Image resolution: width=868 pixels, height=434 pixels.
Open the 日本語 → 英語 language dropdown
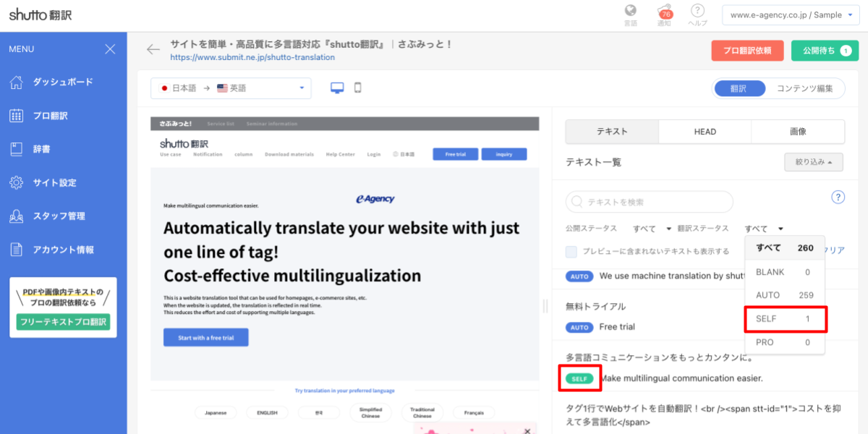[x=231, y=88]
